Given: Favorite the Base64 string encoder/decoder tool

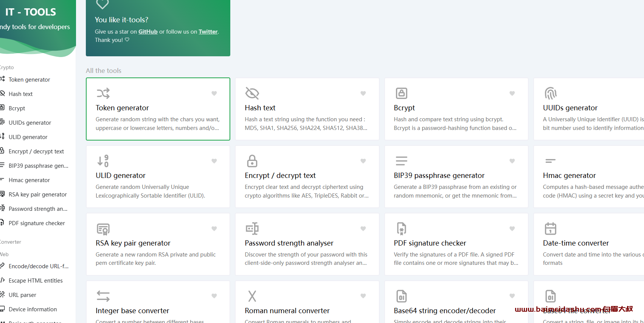Looking at the screenshot, I should tap(512, 296).
